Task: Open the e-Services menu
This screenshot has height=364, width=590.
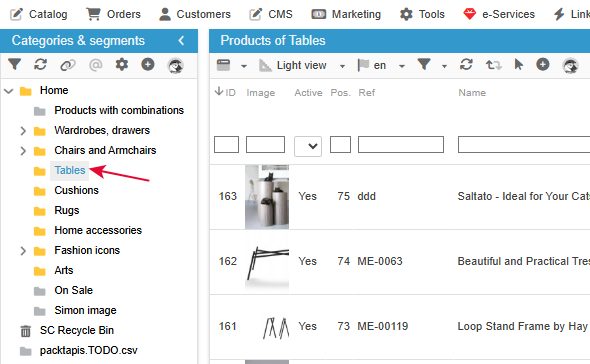Action: [499, 14]
